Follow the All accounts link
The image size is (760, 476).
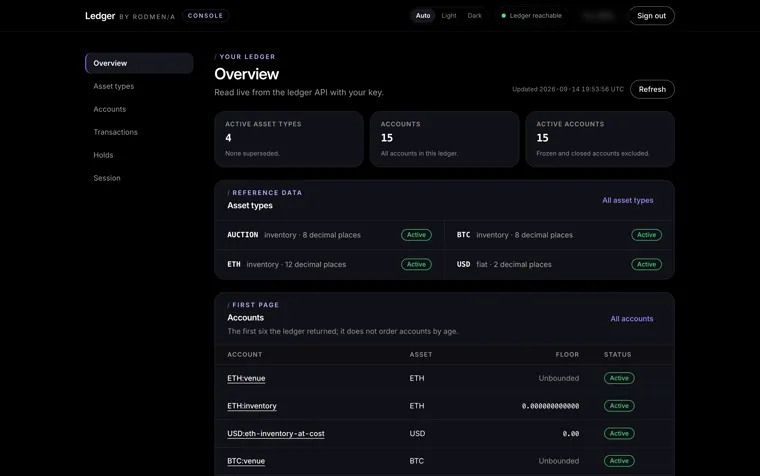(x=632, y=318)
